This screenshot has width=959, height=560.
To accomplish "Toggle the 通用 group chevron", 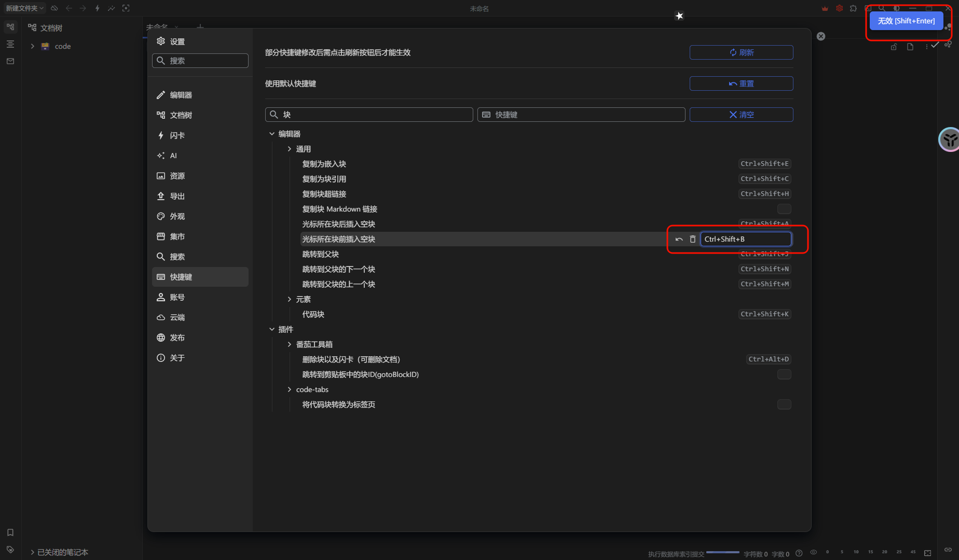I will click(290, 149).
